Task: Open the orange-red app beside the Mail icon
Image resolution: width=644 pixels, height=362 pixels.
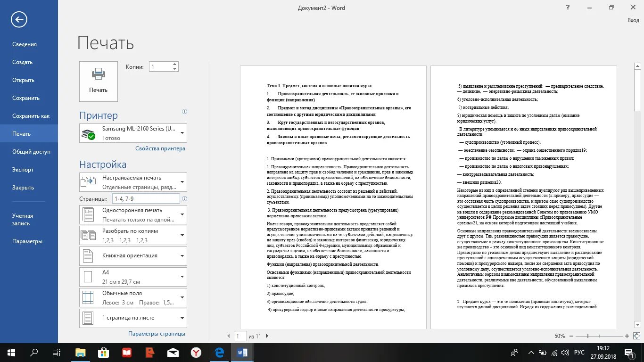Action: (150, 352)
